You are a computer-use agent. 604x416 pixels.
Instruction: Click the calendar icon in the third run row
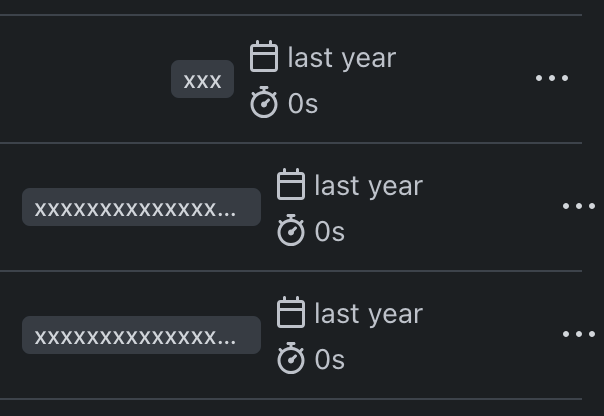[x=290, y=313]
